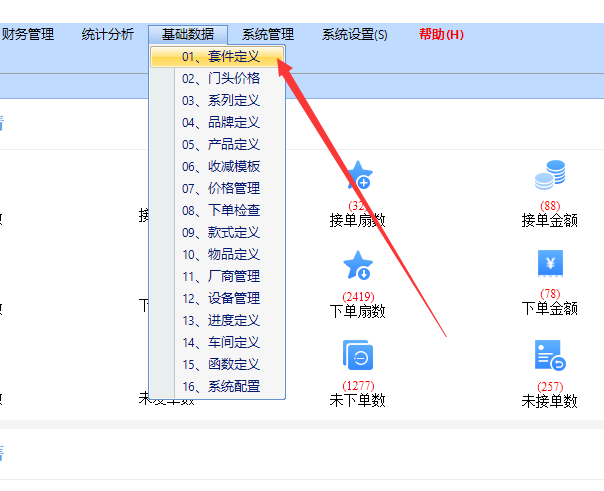This screenshot has width=604, height=491.
Task: Click the 下单金额 yen receipt icon
Action: click(x=549, y=264)
